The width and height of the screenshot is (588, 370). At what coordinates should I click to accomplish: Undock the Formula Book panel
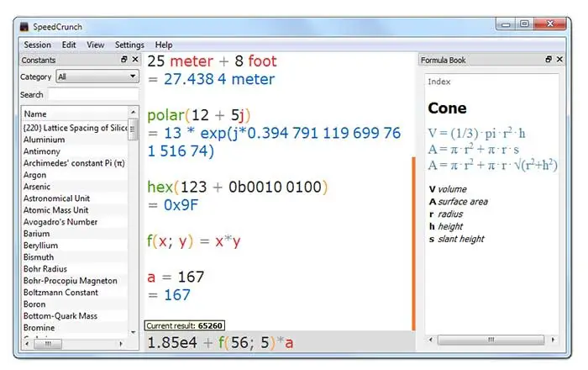pos(549,60)
